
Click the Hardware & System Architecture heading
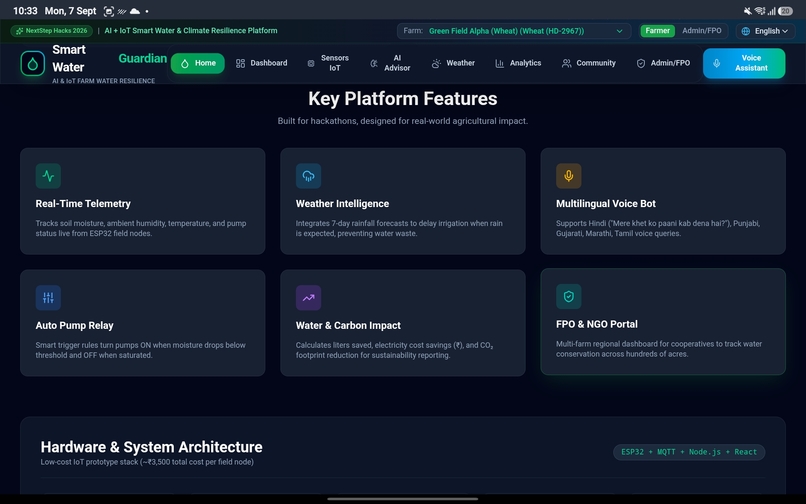click(152, 447)
